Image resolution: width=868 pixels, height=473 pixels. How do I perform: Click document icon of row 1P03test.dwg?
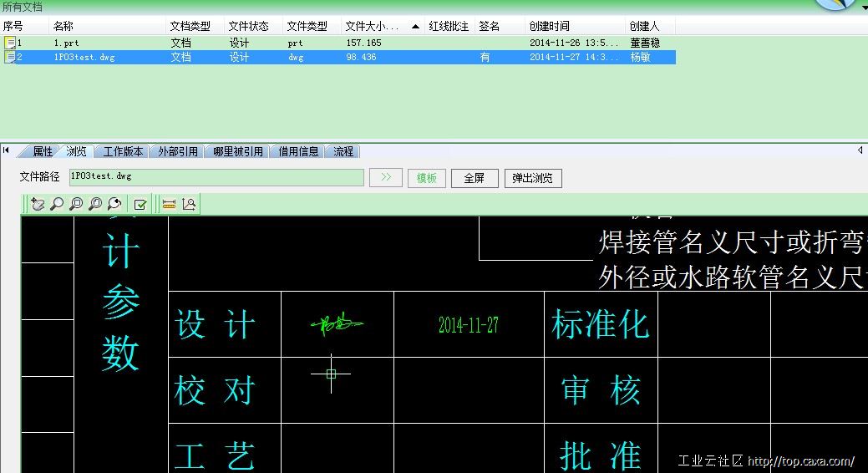[9, 57]
